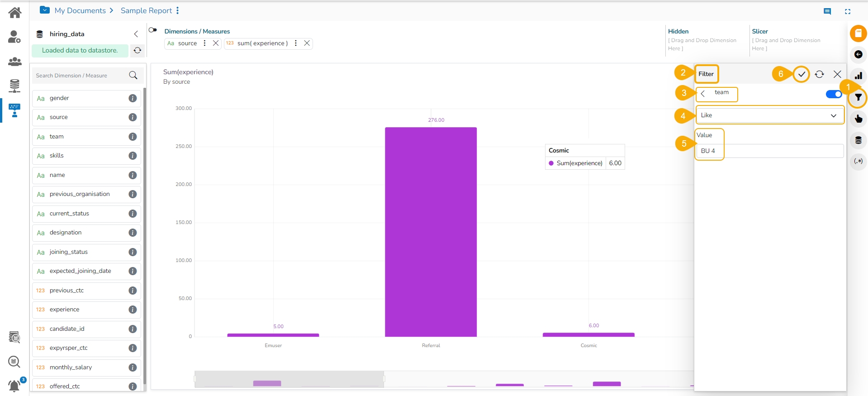868x396 pixels.
Task: Click the Emuser bar in the chart
Action: tap(273, 335)
